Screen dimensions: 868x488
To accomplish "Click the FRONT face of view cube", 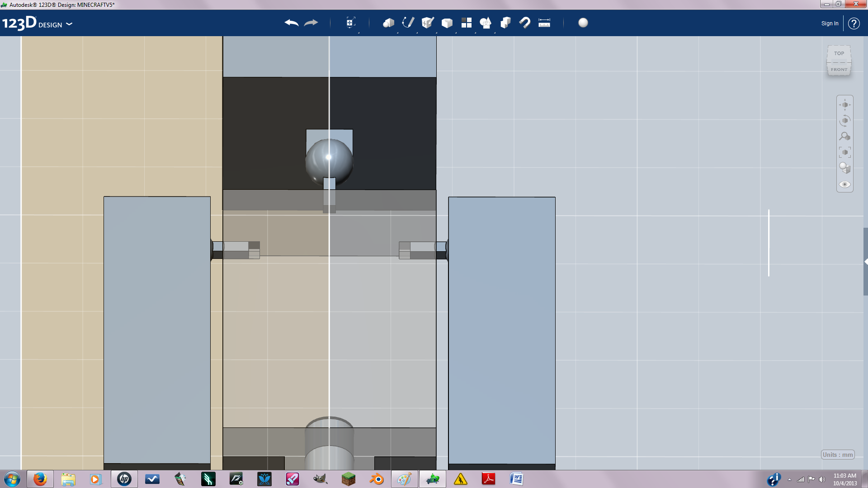I will pyautogui.click(x=839, y=69).
